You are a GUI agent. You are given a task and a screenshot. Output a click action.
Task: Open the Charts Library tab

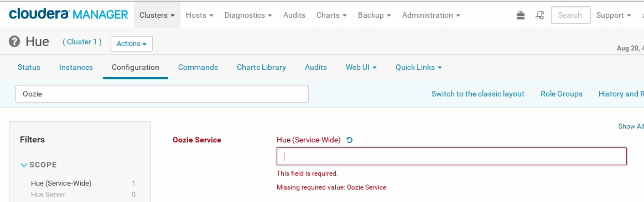coord(261,67)
